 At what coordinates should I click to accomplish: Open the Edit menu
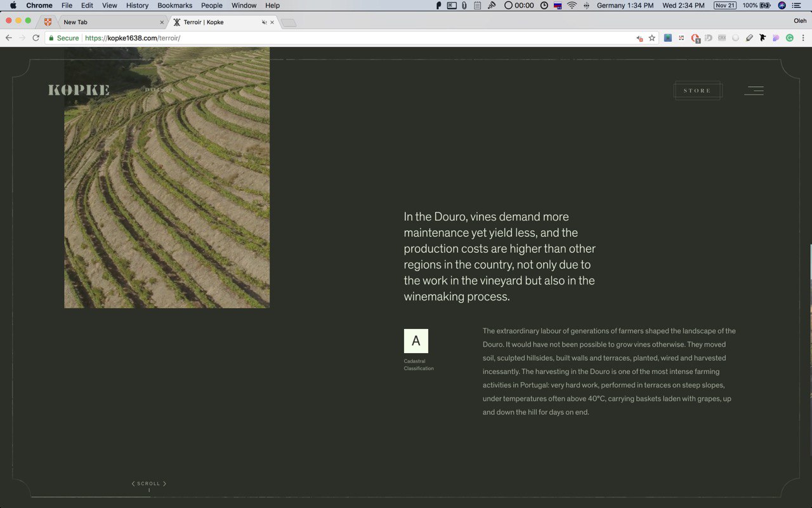[x=87, y=6]
